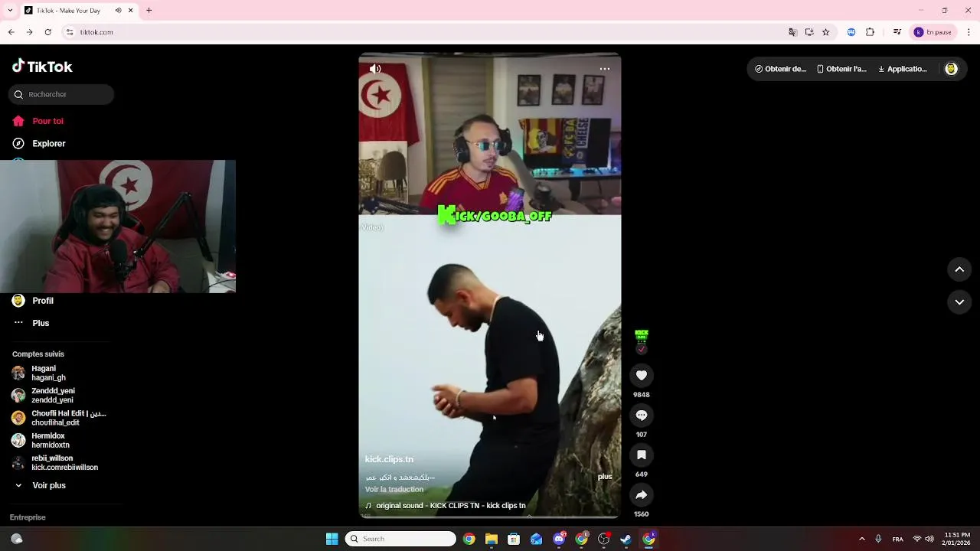Open followed account Hermidox
Image resolution: width=980 pixels, height=551 pixels.
coord(41,440)
